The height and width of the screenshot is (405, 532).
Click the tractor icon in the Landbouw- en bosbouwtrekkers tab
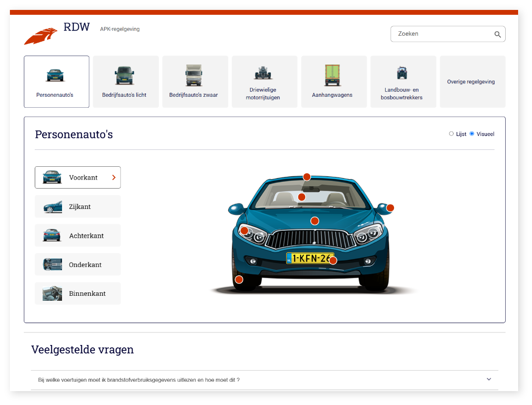402,72
